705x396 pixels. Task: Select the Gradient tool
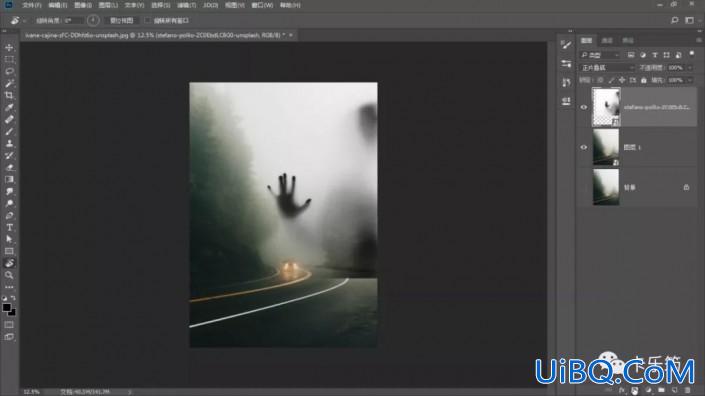[9, 179]
